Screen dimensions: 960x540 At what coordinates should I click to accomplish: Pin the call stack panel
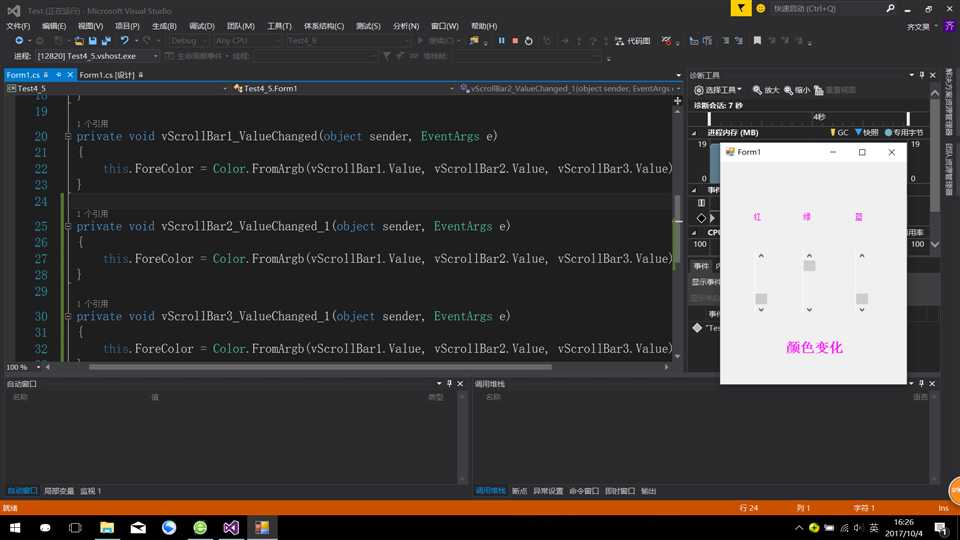921,383
